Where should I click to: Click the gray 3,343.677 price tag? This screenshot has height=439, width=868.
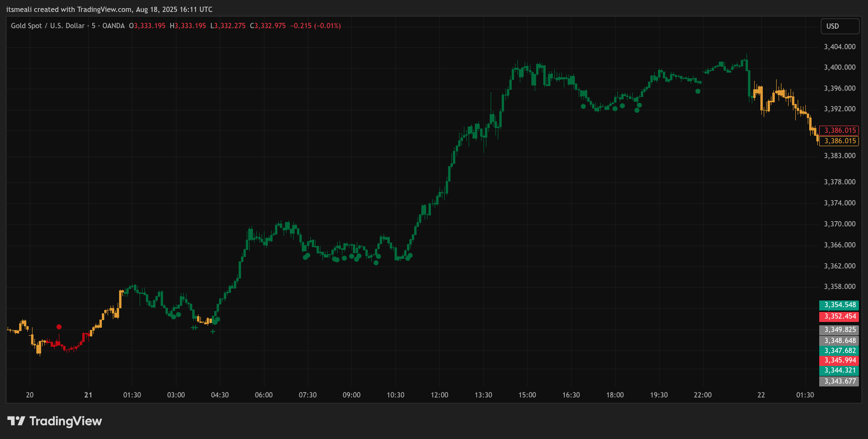coord(839,381)
